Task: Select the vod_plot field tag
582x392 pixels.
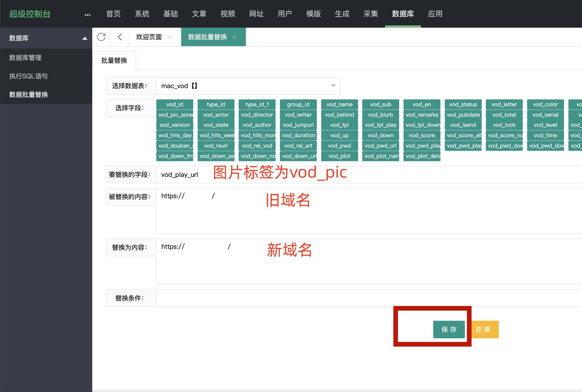Action: (x=339, y=156)
